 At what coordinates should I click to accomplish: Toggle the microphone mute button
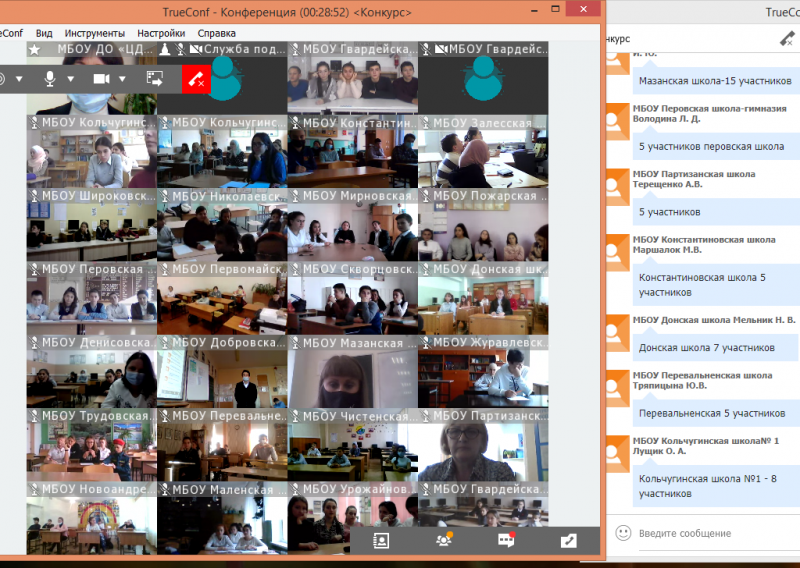[49, 79]
